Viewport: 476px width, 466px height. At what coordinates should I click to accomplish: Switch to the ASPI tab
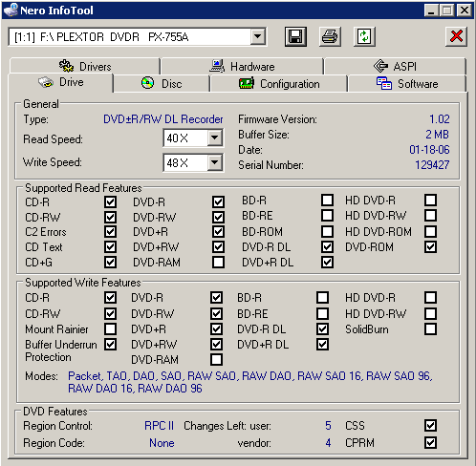coord(395,66)
